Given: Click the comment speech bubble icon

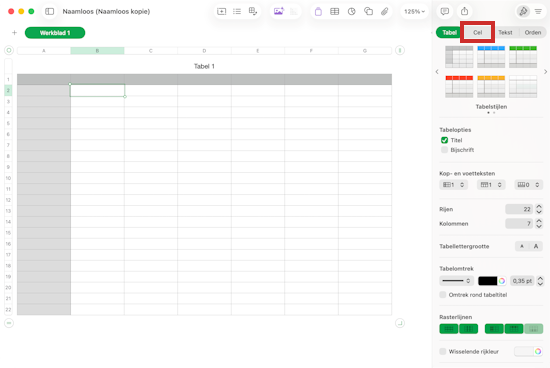Looking at the screenshot, I should click(x=445, y=12).
